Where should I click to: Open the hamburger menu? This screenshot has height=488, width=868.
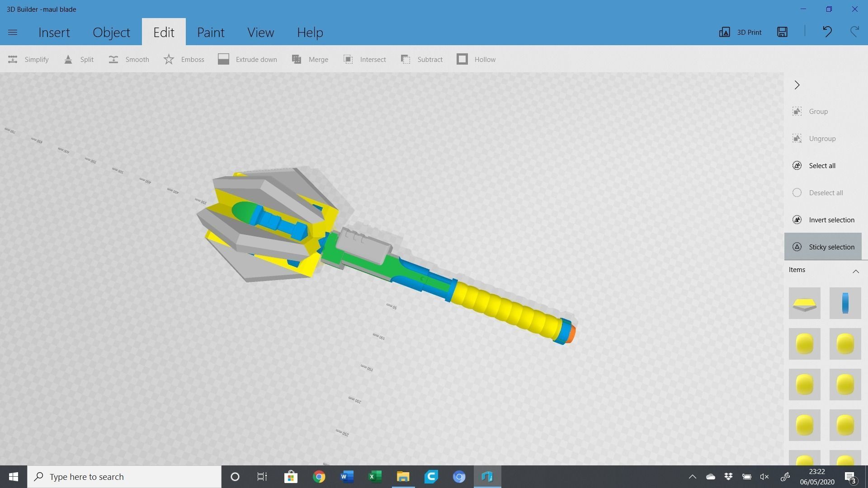13,32
